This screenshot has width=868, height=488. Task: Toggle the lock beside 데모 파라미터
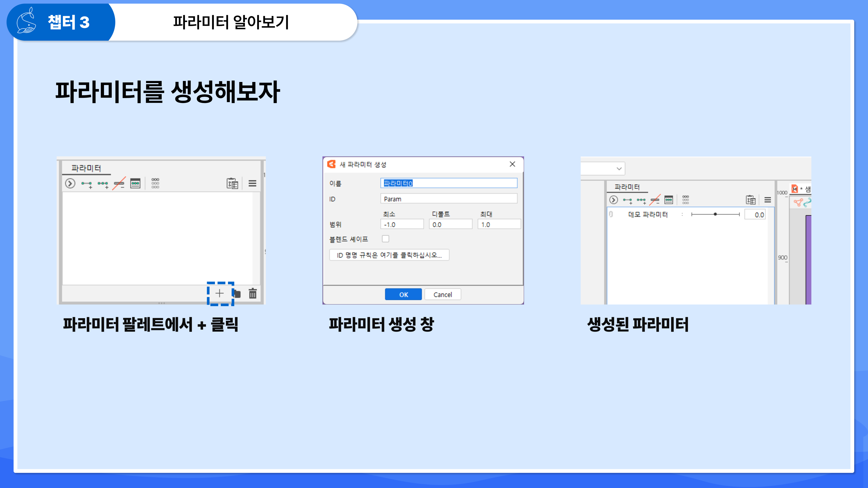[x=611, y=214]
